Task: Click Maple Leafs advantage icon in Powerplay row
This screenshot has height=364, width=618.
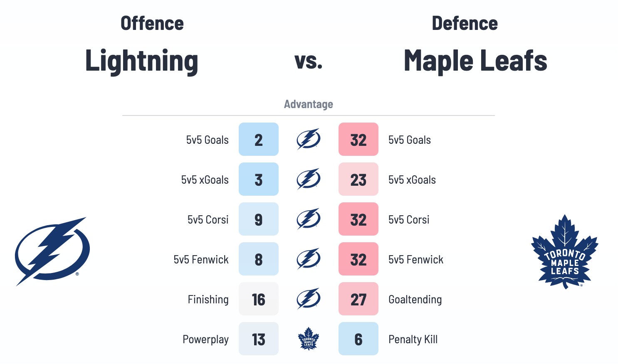Action: tap(308, 339)
